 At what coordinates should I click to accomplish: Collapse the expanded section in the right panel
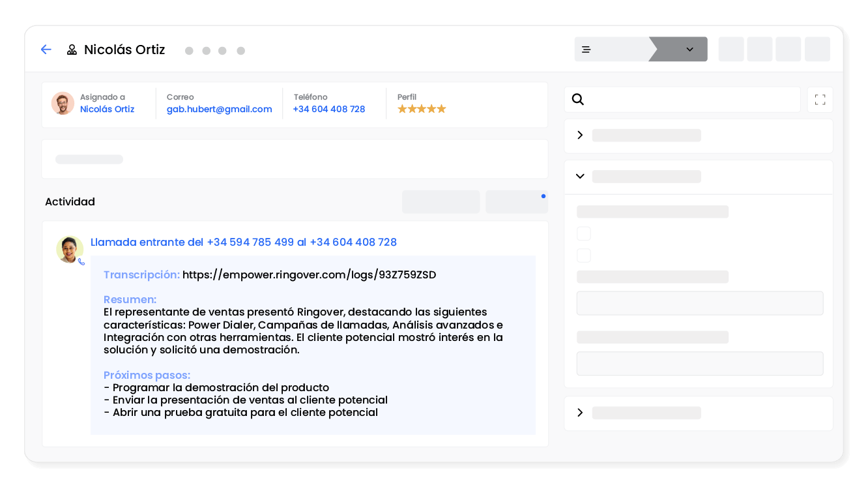tap(579, 176)
